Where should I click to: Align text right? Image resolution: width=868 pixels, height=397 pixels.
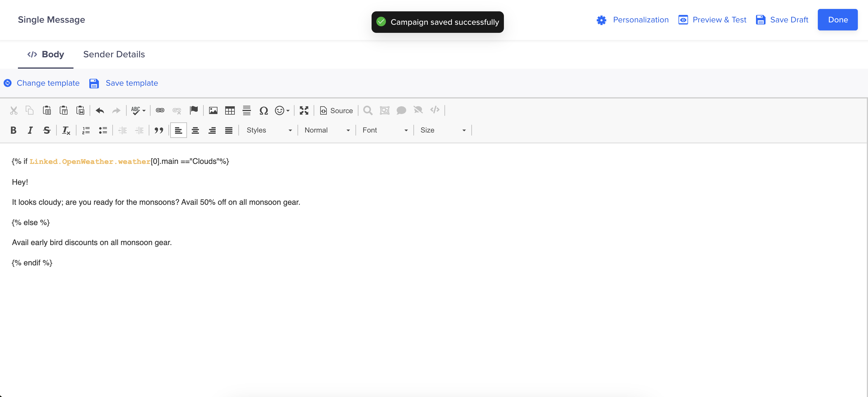(x=212, y=130)
